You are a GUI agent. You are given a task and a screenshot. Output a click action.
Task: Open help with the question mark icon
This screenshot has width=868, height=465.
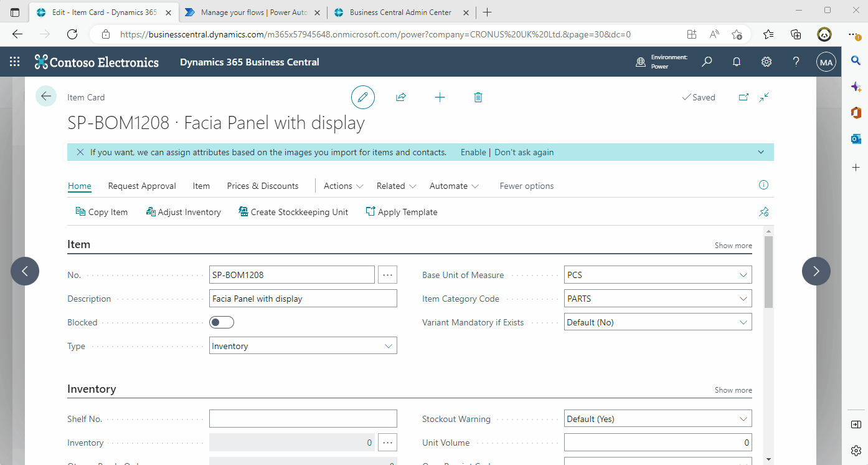(x=796, y=61)
